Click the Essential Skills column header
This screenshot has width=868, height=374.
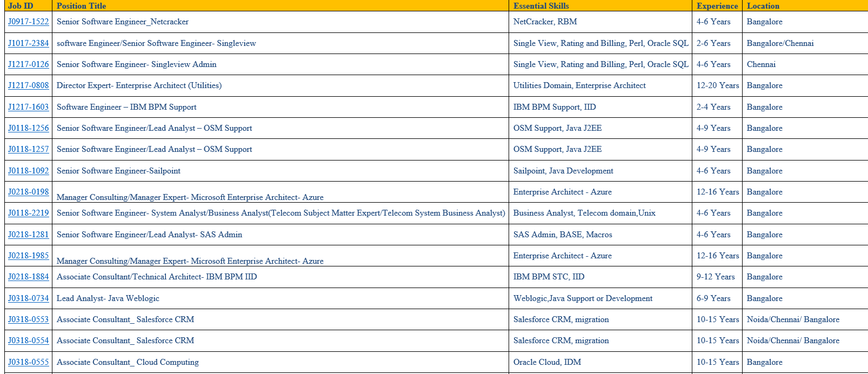pyautogui.click(x=600, y=6)
